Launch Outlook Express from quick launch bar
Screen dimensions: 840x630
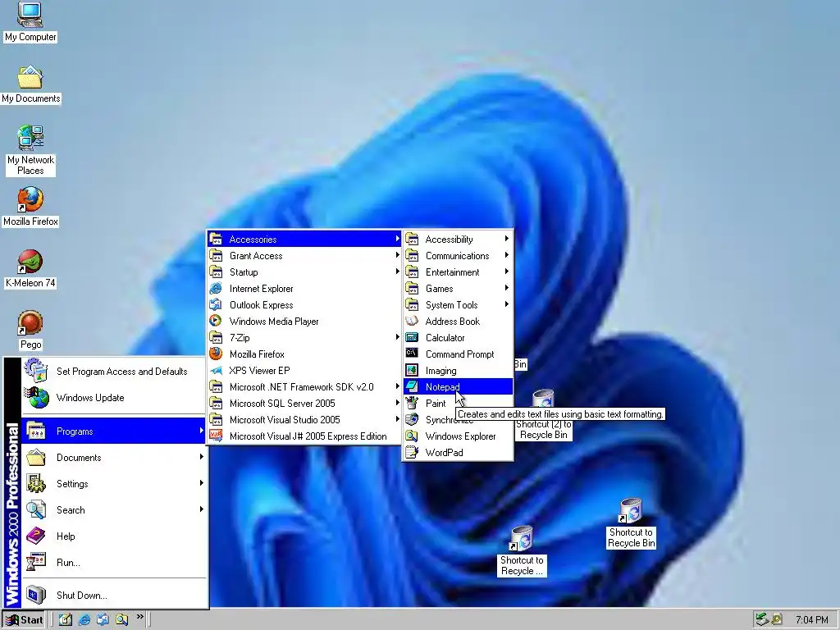click(103, 619)
